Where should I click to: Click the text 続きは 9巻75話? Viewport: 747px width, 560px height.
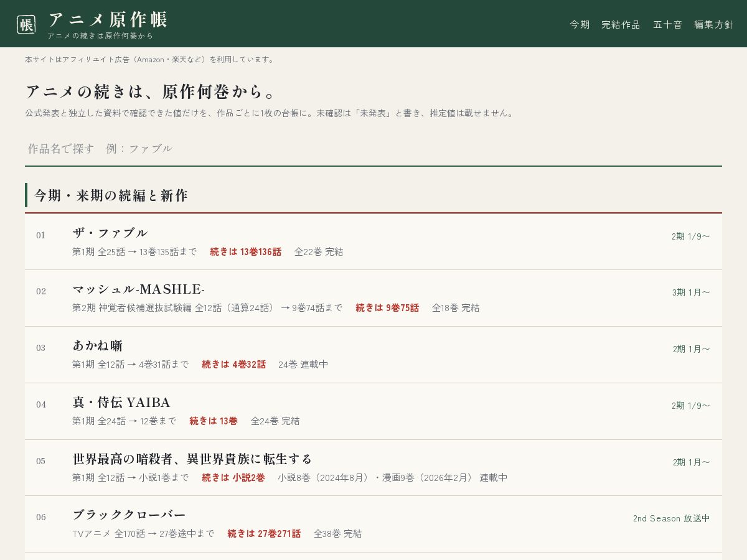click(x=387, y=308)
